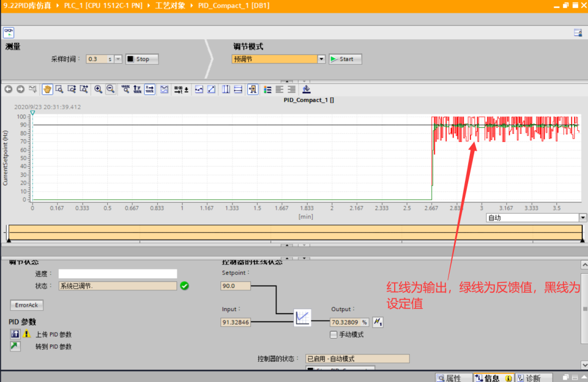Click the scale Y axis to 100% icon

tap(137, 89)
